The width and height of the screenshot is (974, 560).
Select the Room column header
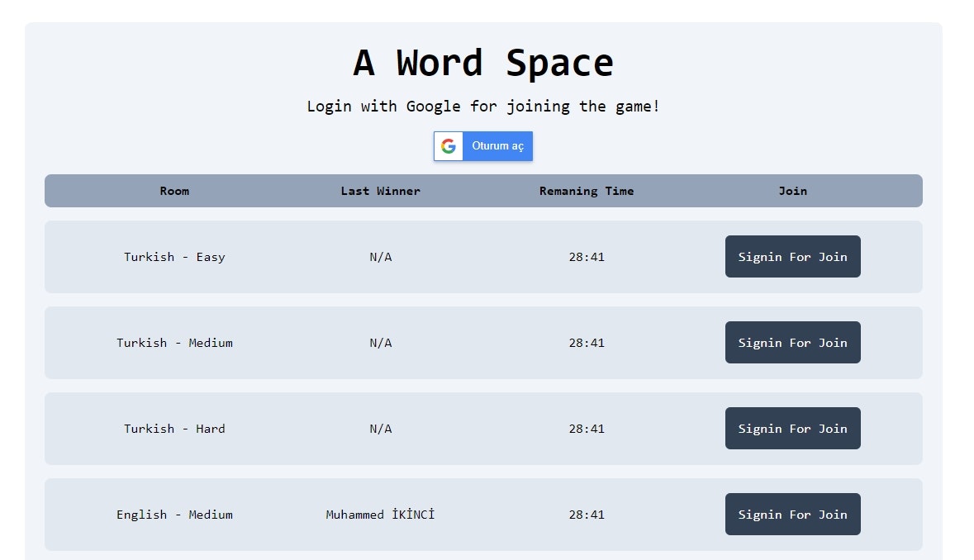click(x=174, y=191)
